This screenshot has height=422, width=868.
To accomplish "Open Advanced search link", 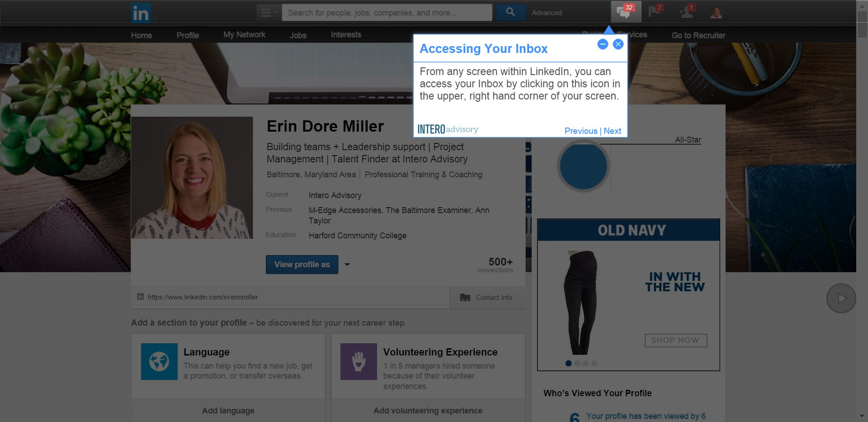I will click(547, 13).
